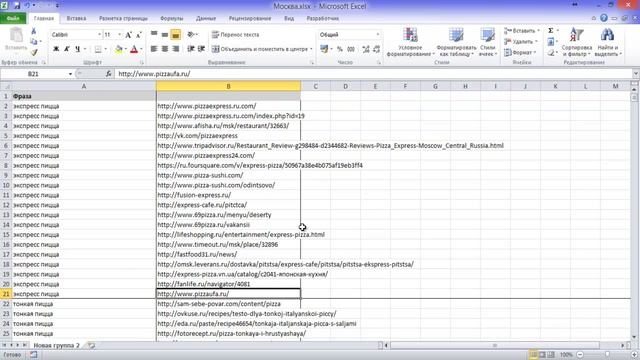Screen dimensions: 640x360
Task: Click the AutoSum sigma icon
Action: click(551, 31)
